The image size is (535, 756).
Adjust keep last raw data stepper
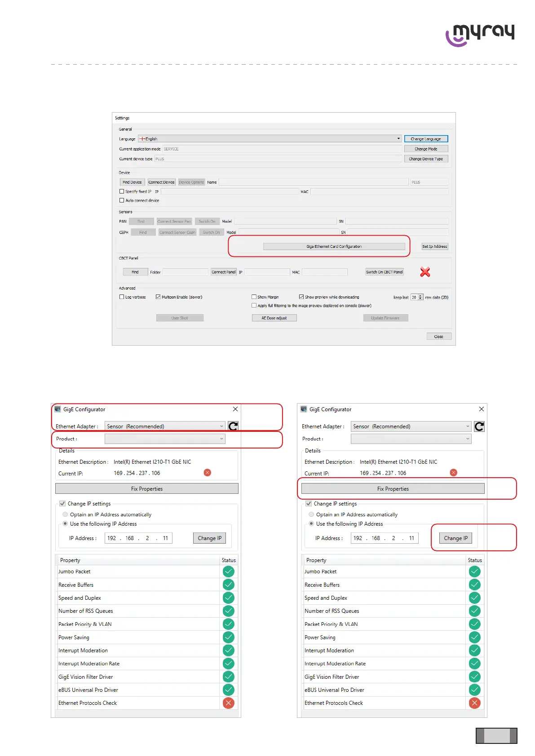[420, 297]
